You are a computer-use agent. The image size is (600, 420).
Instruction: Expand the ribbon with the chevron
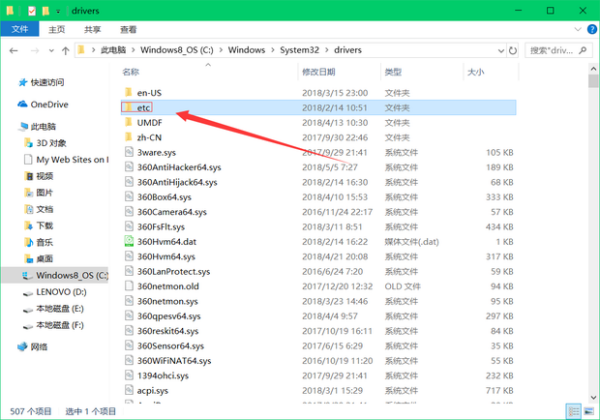click(x=577, y=30)
